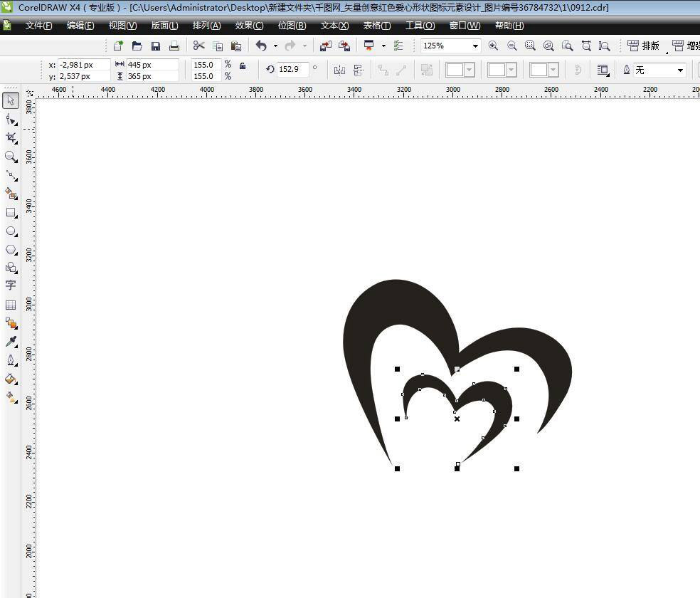Select the Pick tool in the toolbox
This screenshot has height=598, width=700.
[x=11, y=100]
